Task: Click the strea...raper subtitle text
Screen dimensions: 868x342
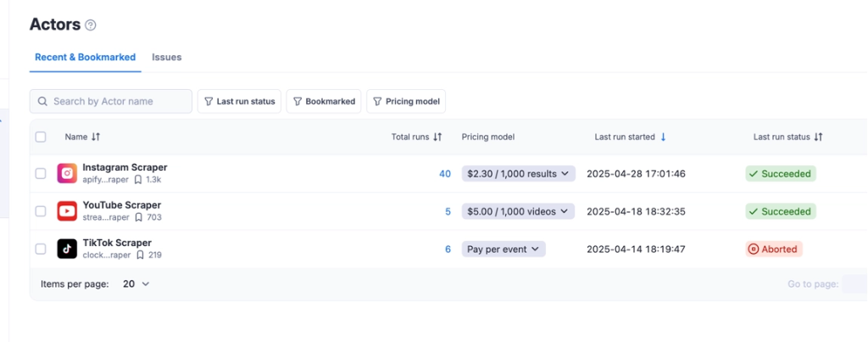Action: pyautogui.click(x=106, y=217)
